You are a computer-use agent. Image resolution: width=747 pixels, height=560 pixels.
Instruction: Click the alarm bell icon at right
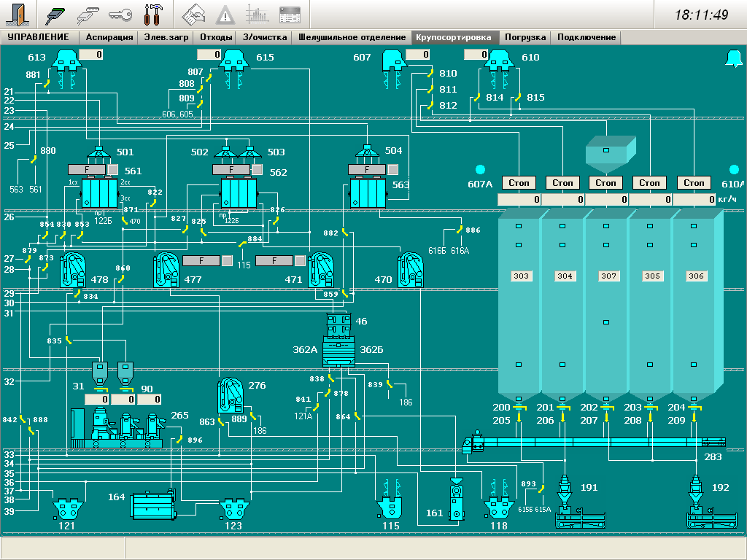pos(733,59)
